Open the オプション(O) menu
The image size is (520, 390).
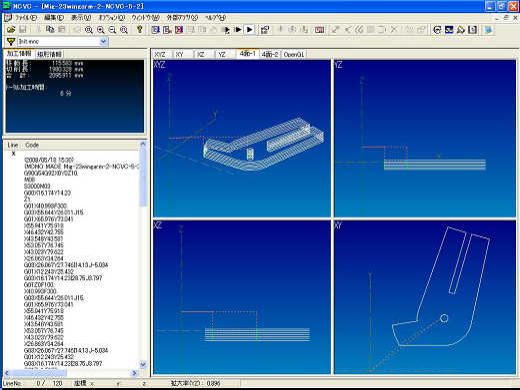[x=111, y=17]
